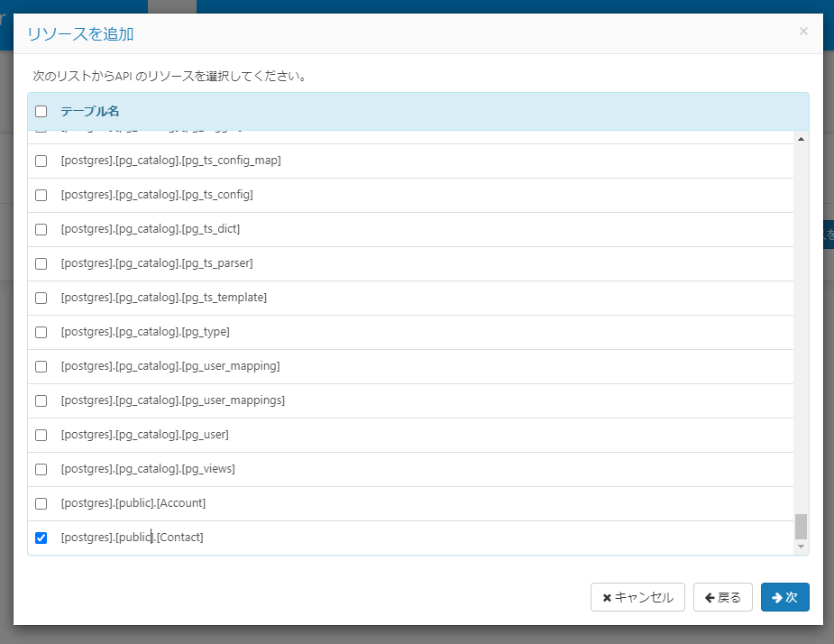This screenshot has width=834, height=644.
Task: Select the pg_user table checkbox
Action: click(x=41, y=436)
